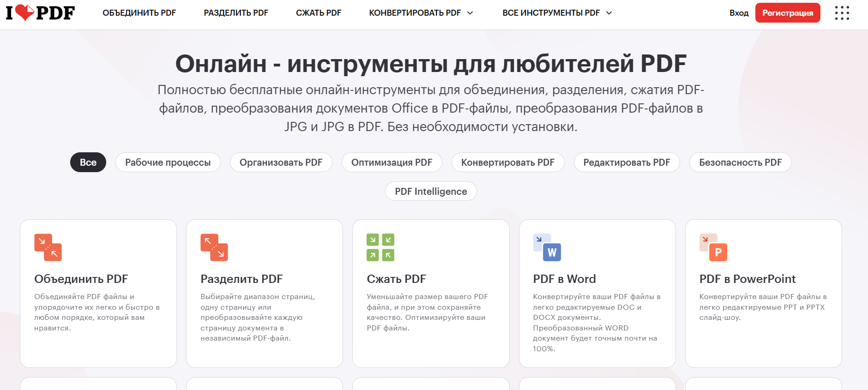Screen dimensions: 868x390
Task: Open КОНВЕРТИРОВАТЬ PDF menu label
Action: [x=415, y=13]
